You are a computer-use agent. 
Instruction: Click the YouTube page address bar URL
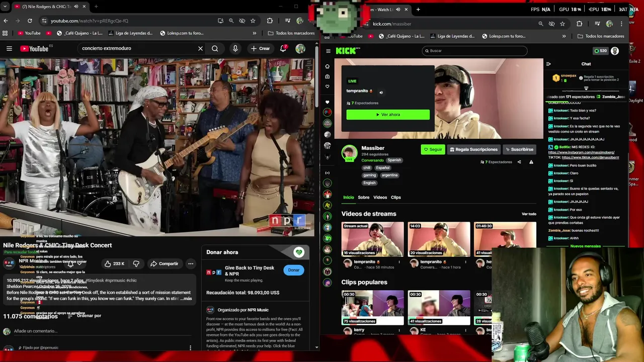coord(89,21)
